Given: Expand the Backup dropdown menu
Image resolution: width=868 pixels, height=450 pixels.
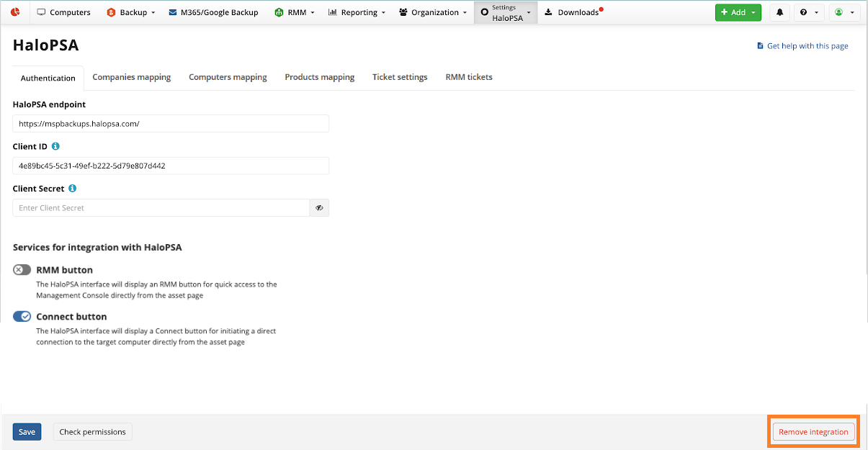Looking at the screenshot, I should 131,12.
